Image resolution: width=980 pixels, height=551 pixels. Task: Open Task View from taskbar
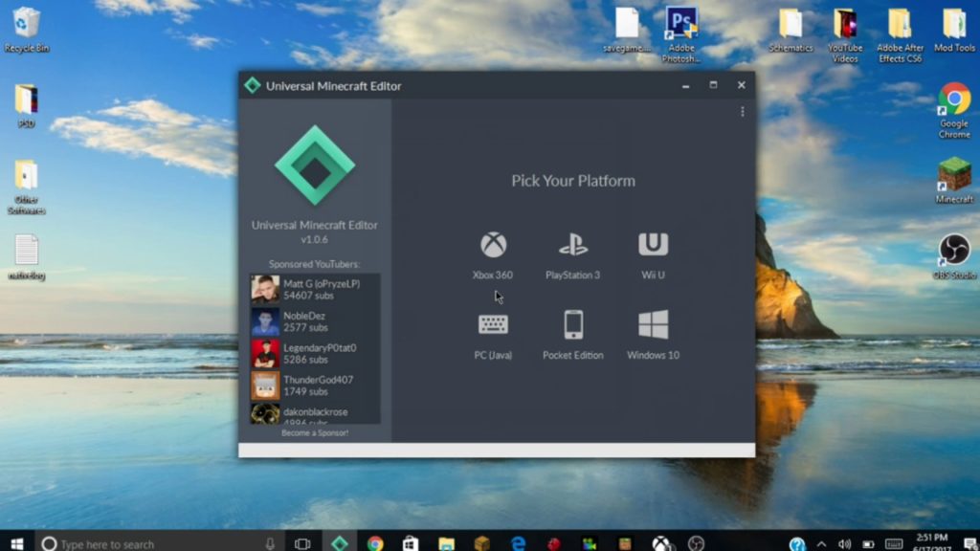[302, 543]
